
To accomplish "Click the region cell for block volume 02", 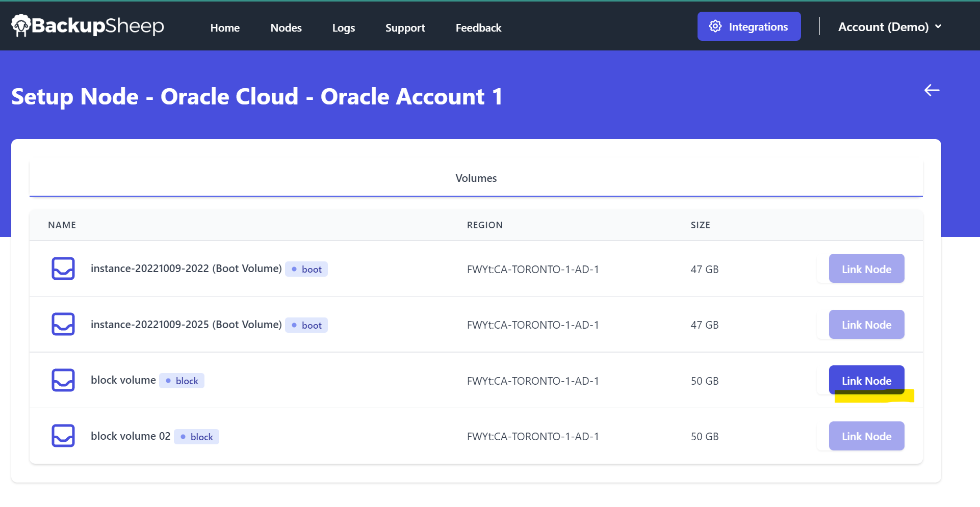I will [533, 437].
